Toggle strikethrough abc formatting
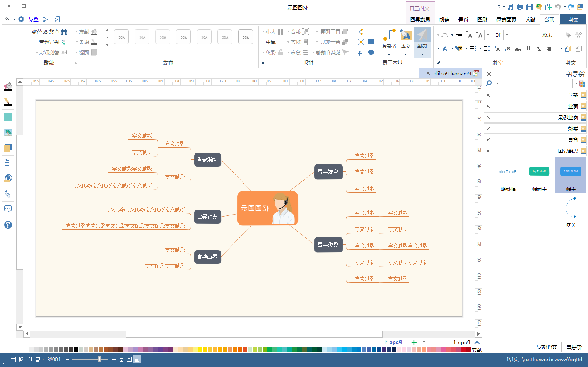This screenshot has width=588, height=367. tap(518, 48)
